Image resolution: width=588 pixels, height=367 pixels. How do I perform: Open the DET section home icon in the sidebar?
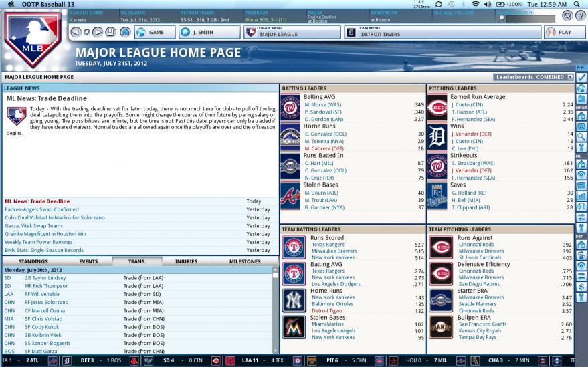581,245
